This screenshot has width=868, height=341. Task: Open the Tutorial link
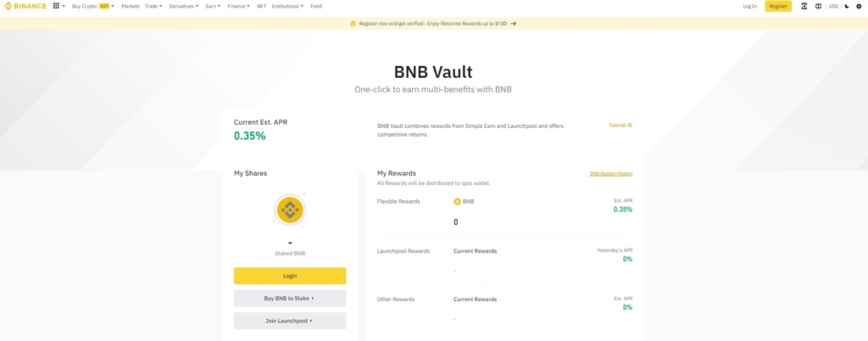click(x=620, y=126)
